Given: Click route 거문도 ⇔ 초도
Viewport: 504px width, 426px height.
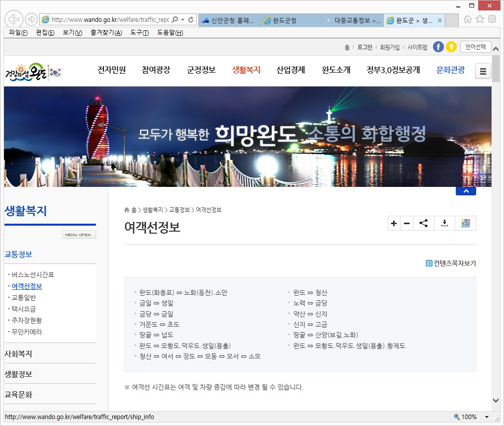Looking at the screenshot, I should [159, 324].
